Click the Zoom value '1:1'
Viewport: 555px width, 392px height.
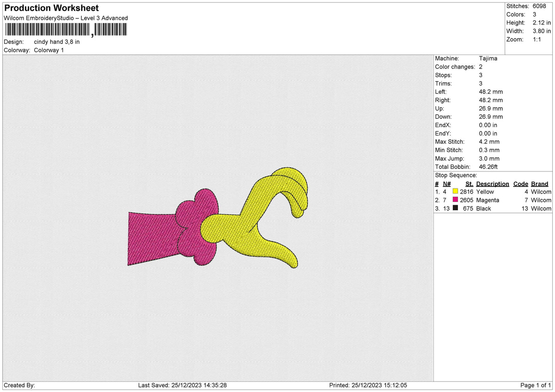537,39
